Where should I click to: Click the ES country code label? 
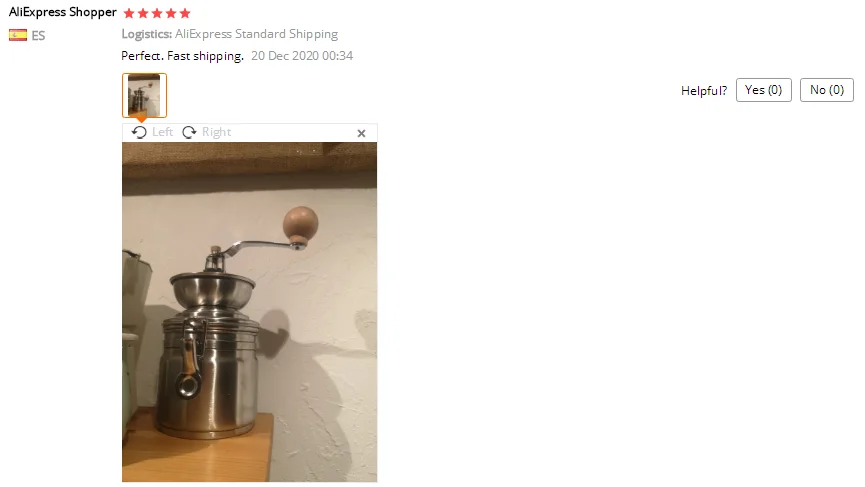click(38, 36)
